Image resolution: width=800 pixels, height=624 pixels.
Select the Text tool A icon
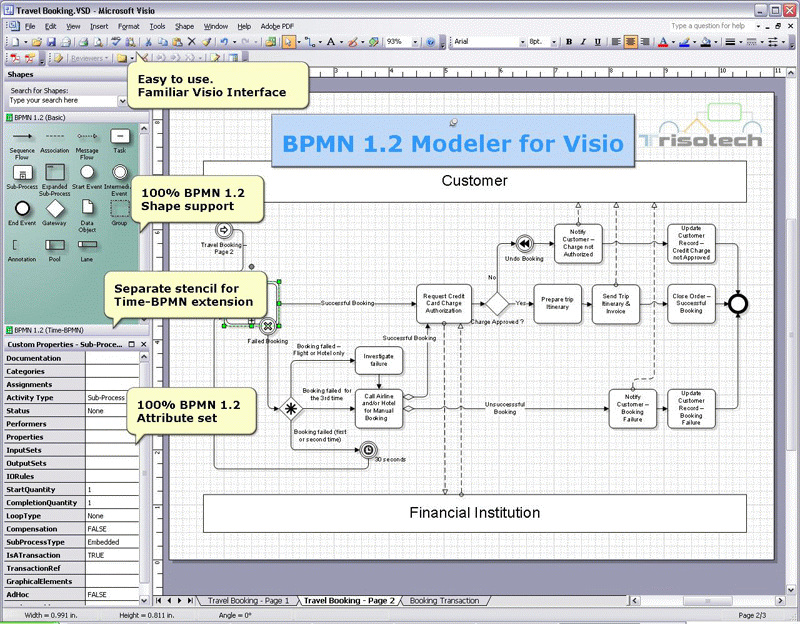[331, 42]
